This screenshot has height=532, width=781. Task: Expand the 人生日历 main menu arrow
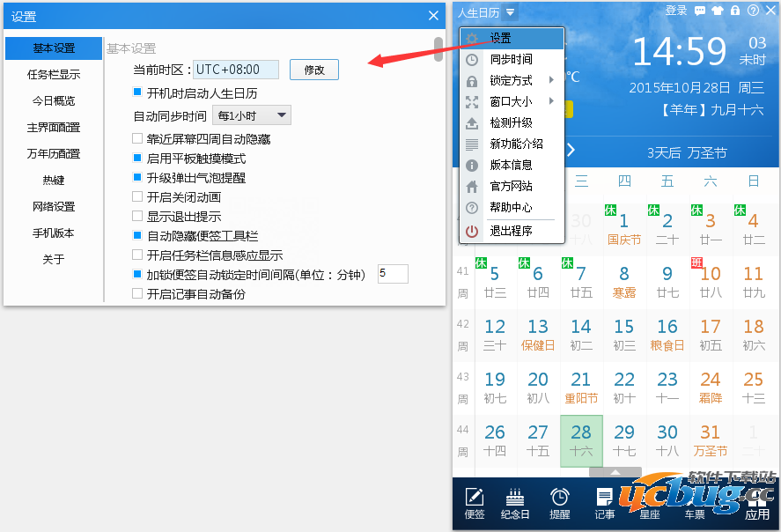(512, 12)
